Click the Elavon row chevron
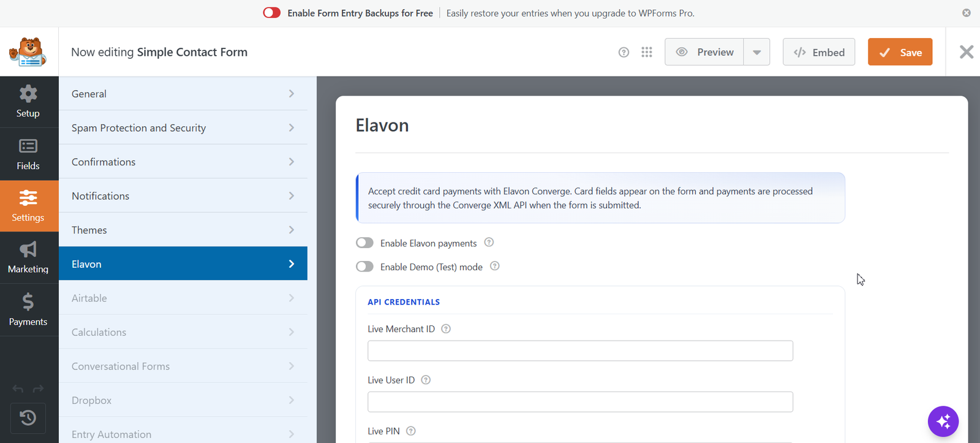Image resolution: width=980 pixels, height=443 pixels. (x=292, y=264)
